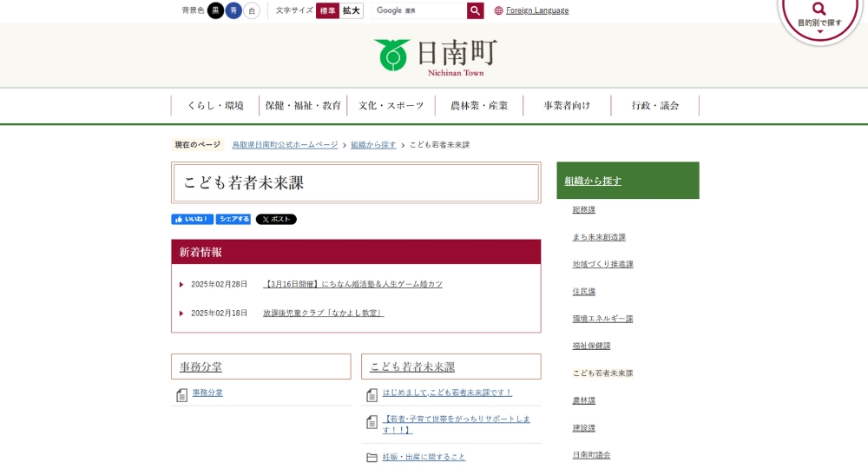The height and width of the screenshot is (469, 868).
Task: Set text size to 標準
Action: pos(327,10)
